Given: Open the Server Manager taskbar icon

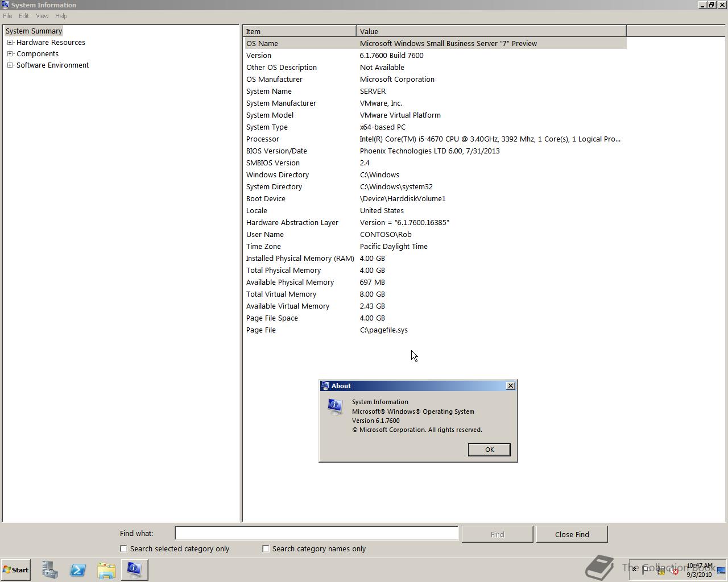Looking at the screenshot, I should click(49, 569).
